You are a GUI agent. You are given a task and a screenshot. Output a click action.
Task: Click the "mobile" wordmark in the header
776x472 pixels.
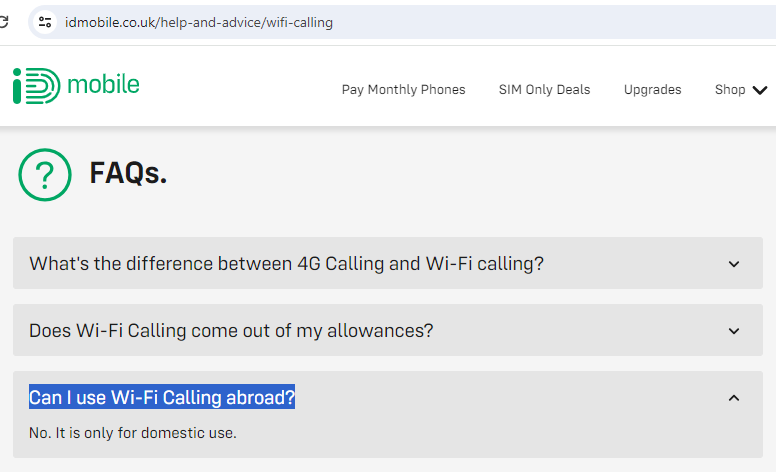(103, 84)
